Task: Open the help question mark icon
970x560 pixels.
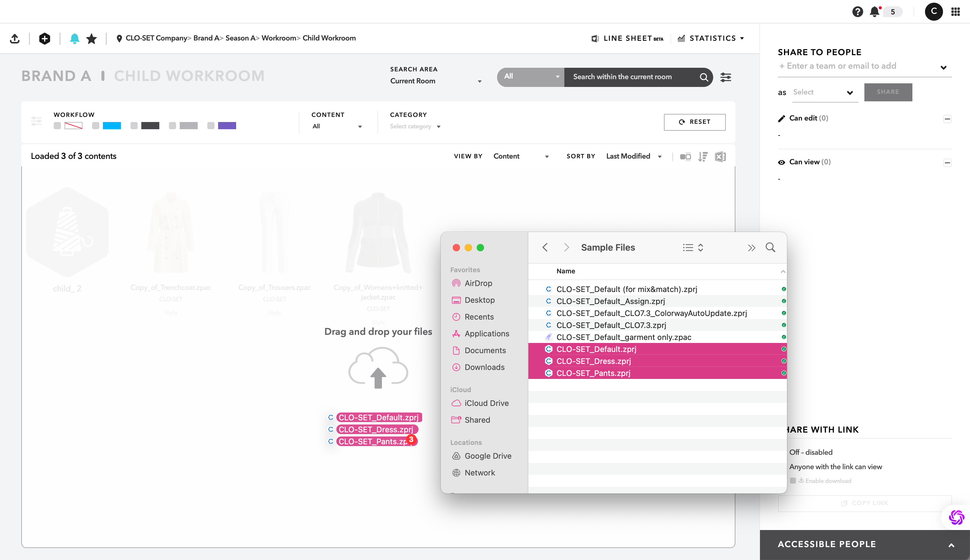Action: coord(857,11)
